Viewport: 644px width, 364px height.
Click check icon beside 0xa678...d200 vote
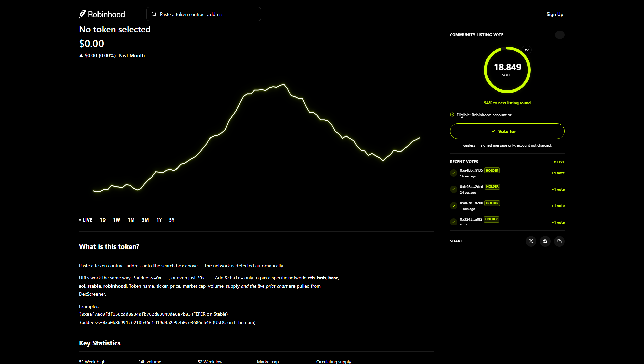[x=454, y=206]
